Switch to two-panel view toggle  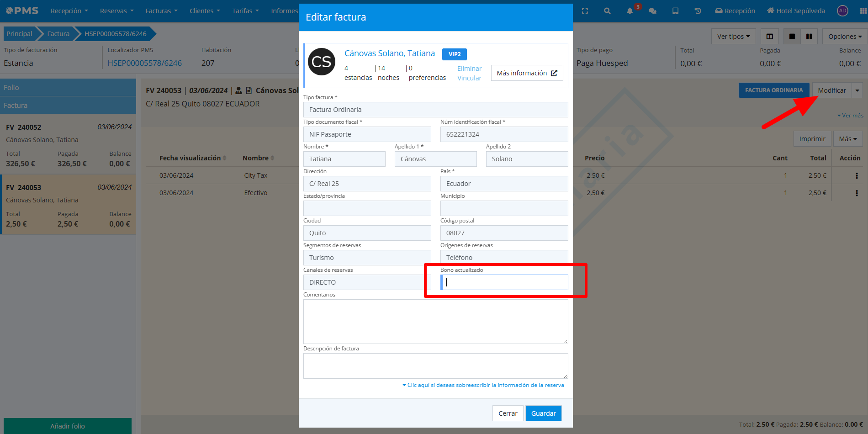[809, 37]
